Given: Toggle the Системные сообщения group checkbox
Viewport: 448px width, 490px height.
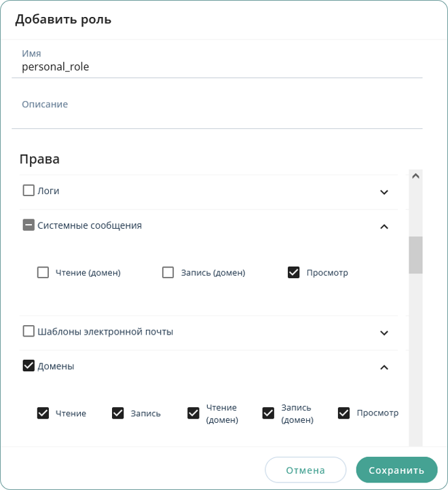Looking at the screenshot, I should coord(29,225).
